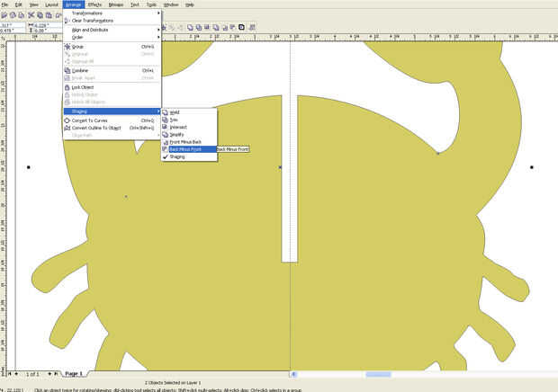
Task: Click the Intersect icon in the submenu
Action: pos(165,127)
